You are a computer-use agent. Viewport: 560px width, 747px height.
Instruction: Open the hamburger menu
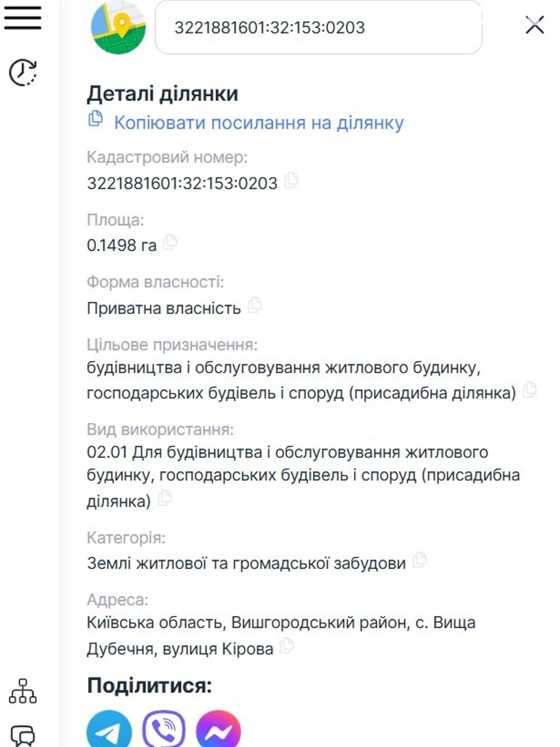[x=23, y=18]
